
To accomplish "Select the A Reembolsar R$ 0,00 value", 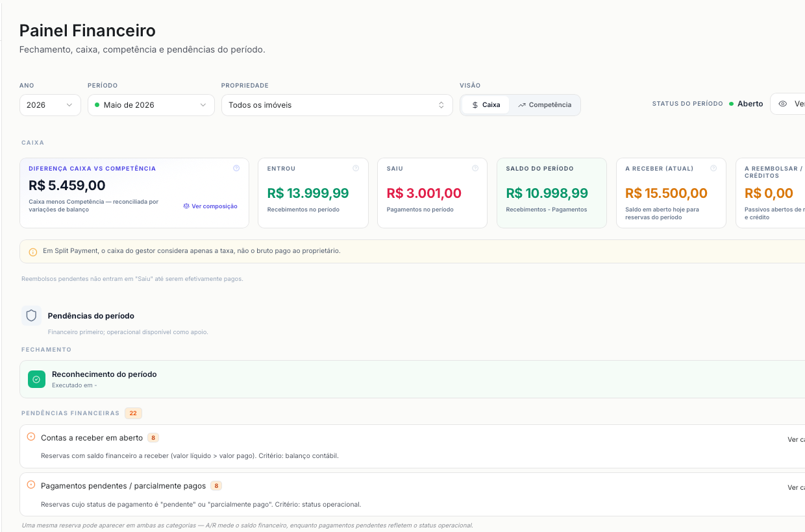I will (769, 193).
